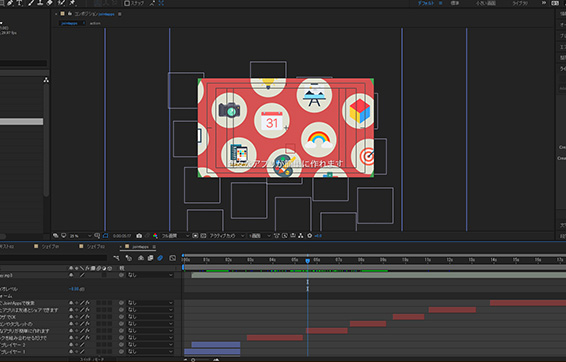Click exposure value +0.0
The height and width of the screenshot is (362, 566).
tap(318, 236)
